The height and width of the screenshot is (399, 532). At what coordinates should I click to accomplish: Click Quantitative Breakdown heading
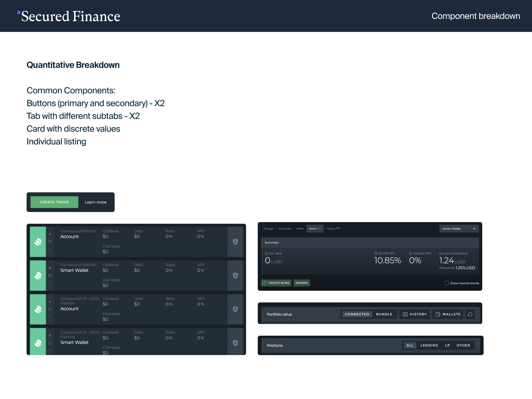coord(73,65)
